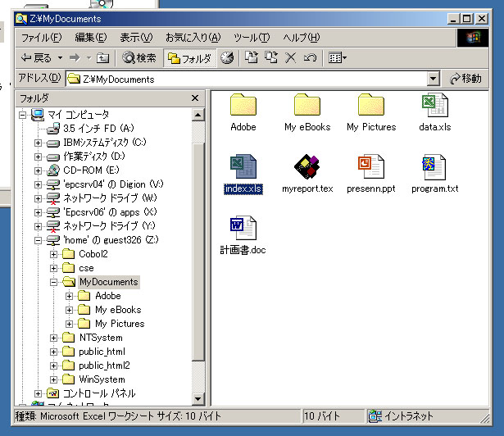Open the Back button history dropdown arrow
Screen dimensions: 504x436
coord(60,58)
